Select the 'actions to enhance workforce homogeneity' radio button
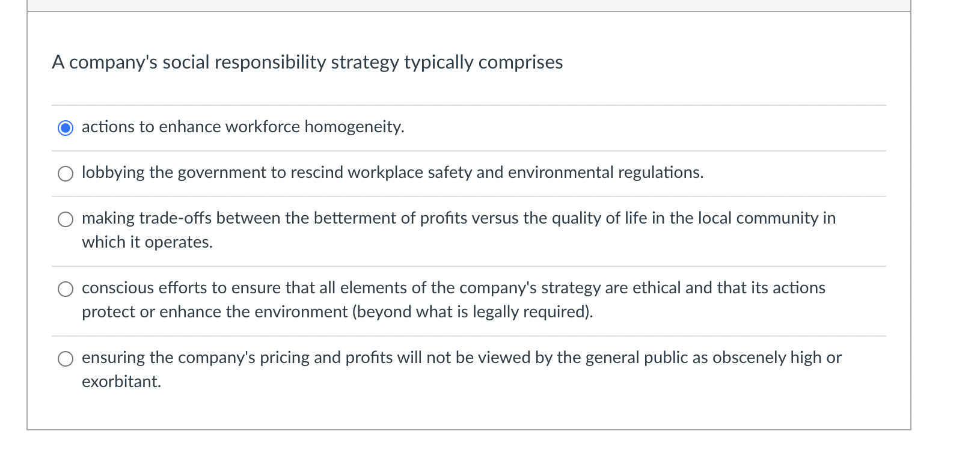 pyautogui.click(x=66, y=127)
